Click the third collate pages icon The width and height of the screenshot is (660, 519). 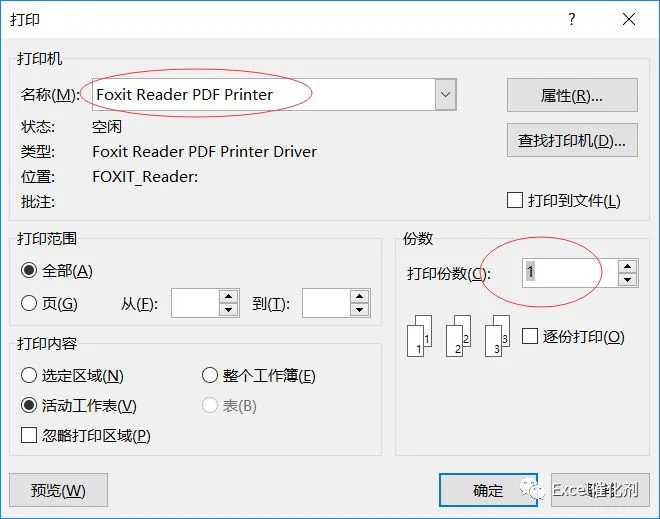tap(498, 336)
